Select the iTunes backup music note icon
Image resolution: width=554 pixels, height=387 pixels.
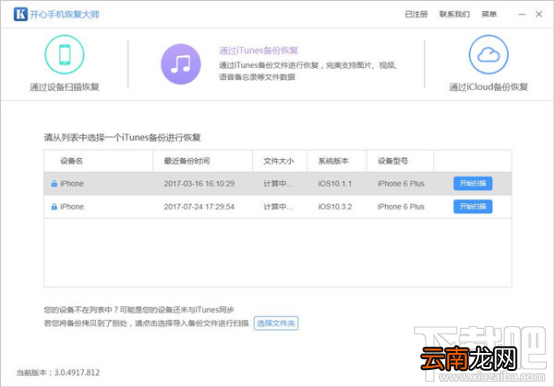(181, 64)
